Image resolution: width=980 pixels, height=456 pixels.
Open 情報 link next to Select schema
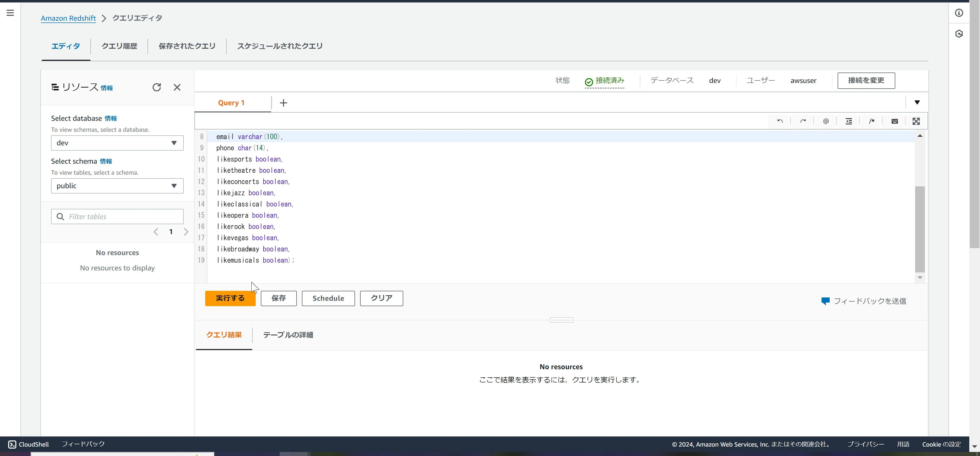(x=106, y=161)
